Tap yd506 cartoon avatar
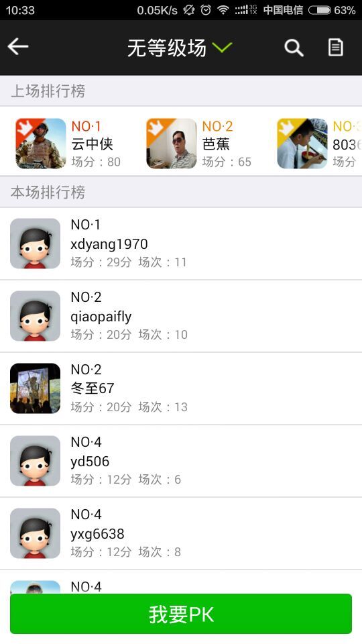 [x=36, y=460]
